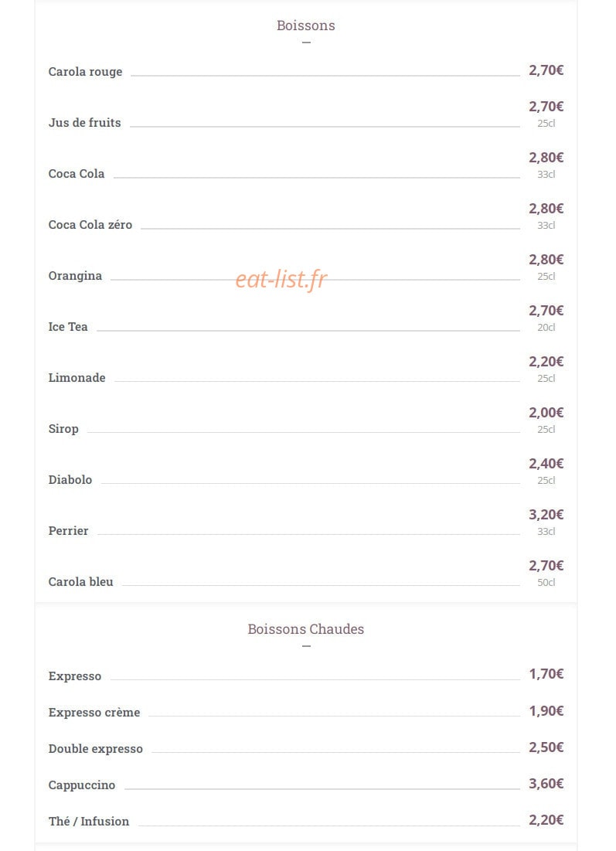Select the Expresso hot drink
The width and height of the screenshot is (616, 851).
75,676
